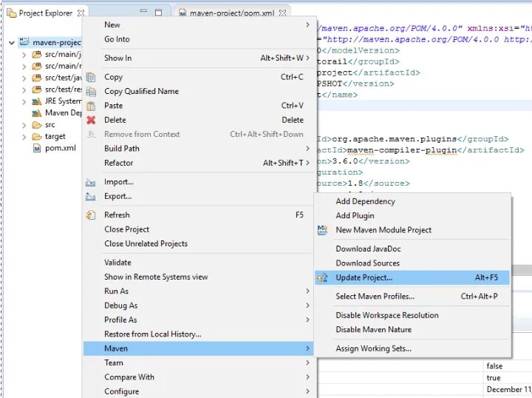532x398 pixels.
Task: Choose Assign Working Sets
Action: click(x=412, y=348)
